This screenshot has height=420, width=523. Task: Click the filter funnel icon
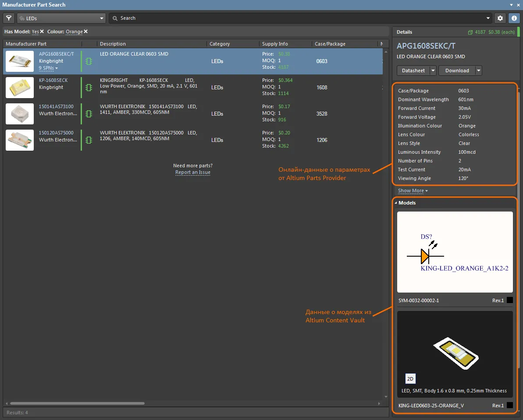9,18
